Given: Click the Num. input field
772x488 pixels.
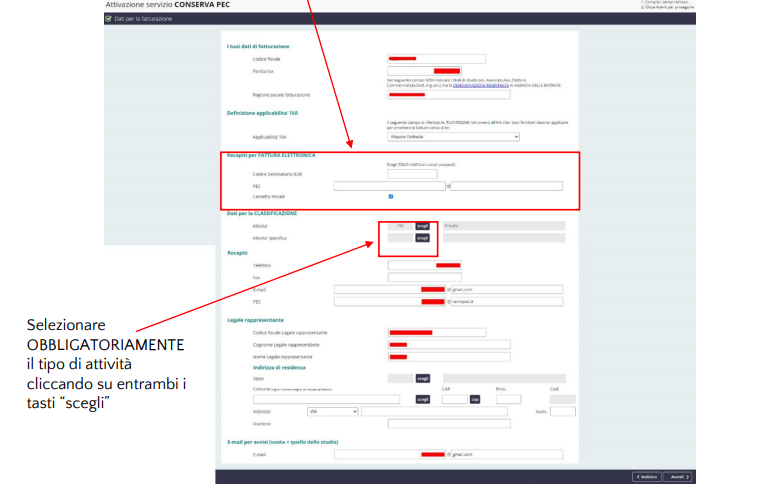Looking at the screenshot, I should (563, 412).
